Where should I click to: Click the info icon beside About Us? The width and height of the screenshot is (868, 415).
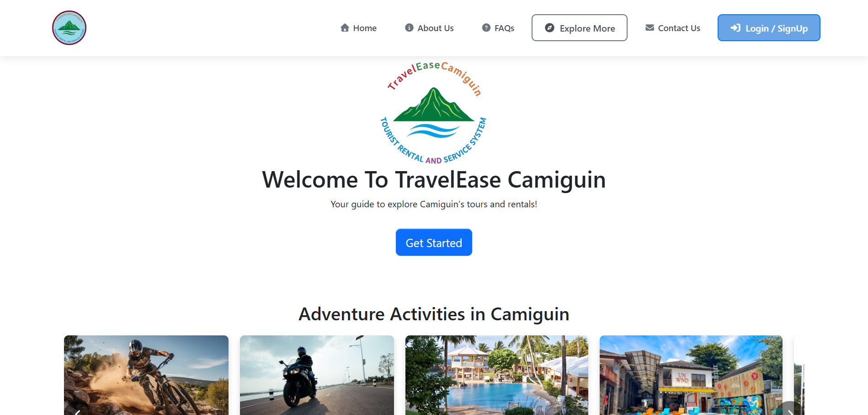[x=410, y=27]
